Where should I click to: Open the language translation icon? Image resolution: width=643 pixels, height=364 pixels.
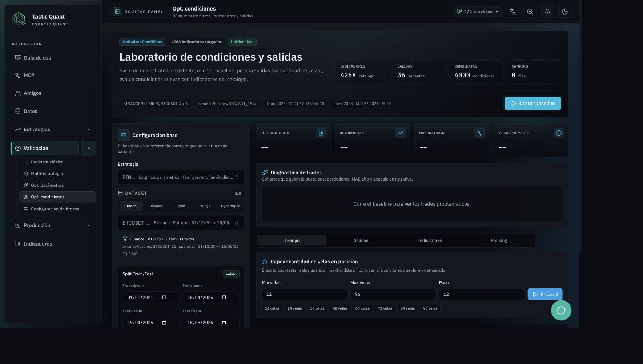[x=513, y=12]
